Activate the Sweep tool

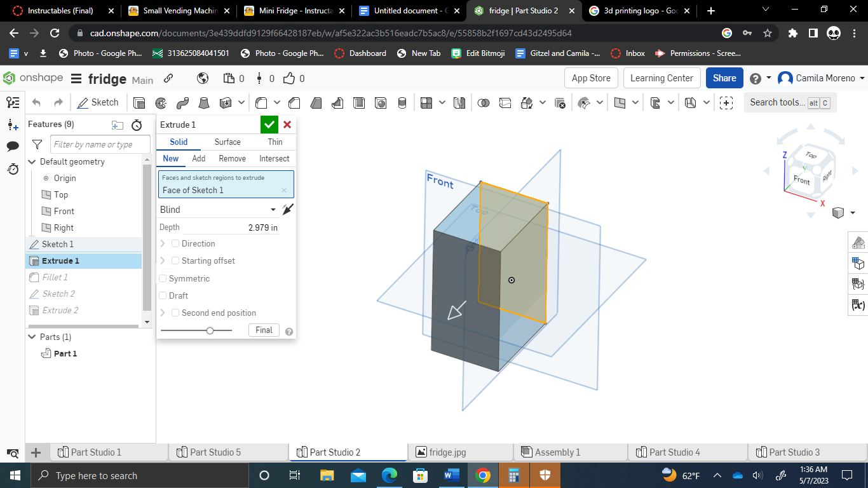(x=182, y=102)
